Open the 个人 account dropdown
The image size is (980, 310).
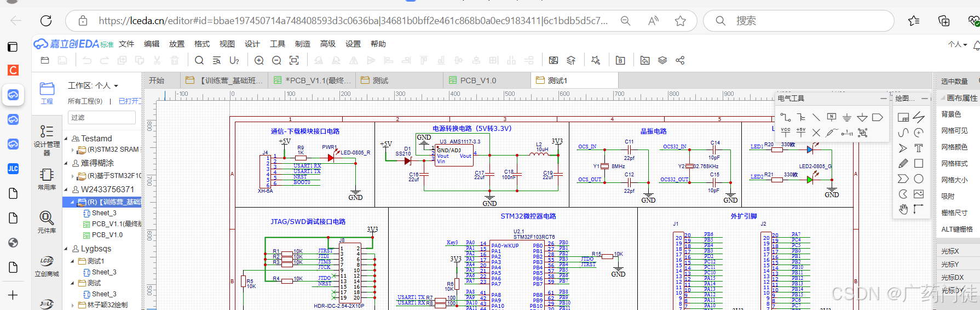point(958,44)
